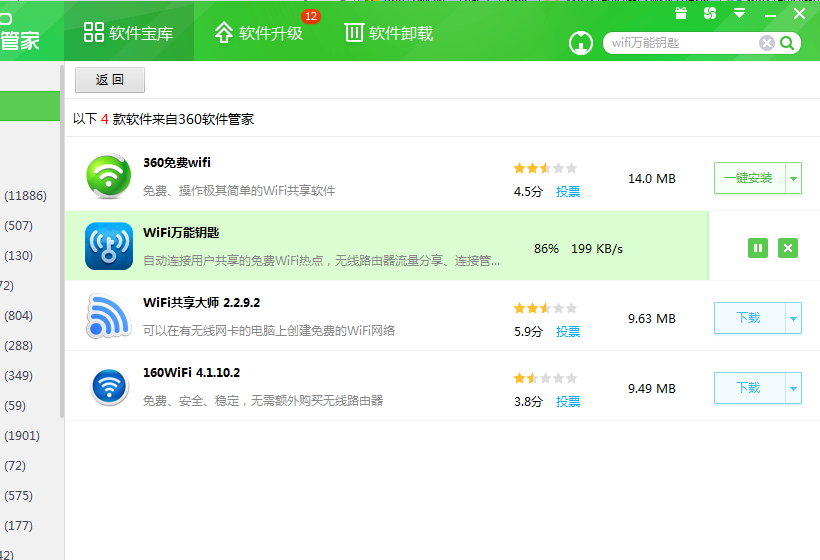Image resolution: width=820 pixels, height=560 pixels.
Task: Click 下载 for WiFi共享大师
Action: click(749, 318)
